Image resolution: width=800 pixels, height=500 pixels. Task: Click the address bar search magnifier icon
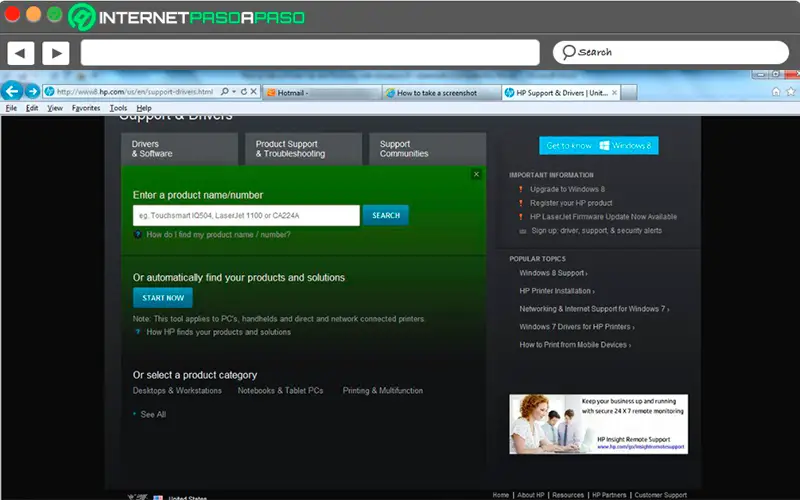pos(224,92)
